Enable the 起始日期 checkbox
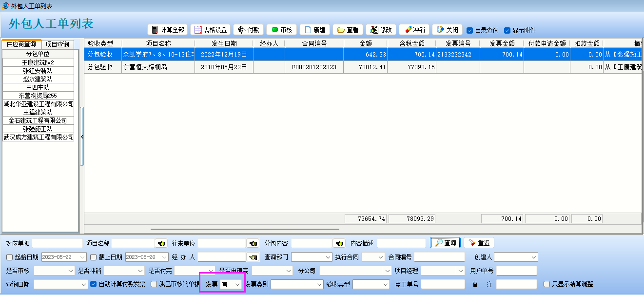The image size is (644, 295). pyautogui.click(x=9, y=257)
